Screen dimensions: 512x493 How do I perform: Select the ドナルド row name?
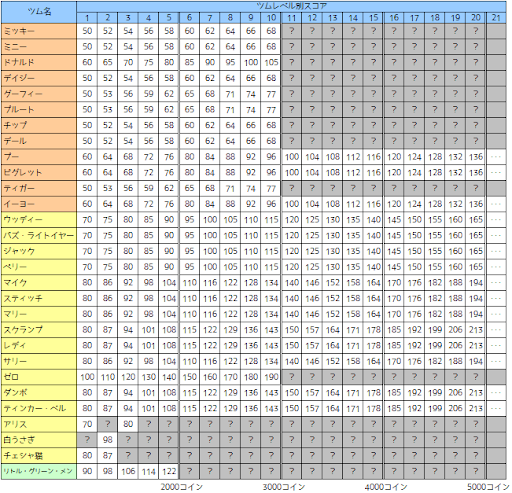tap(39, 62)
